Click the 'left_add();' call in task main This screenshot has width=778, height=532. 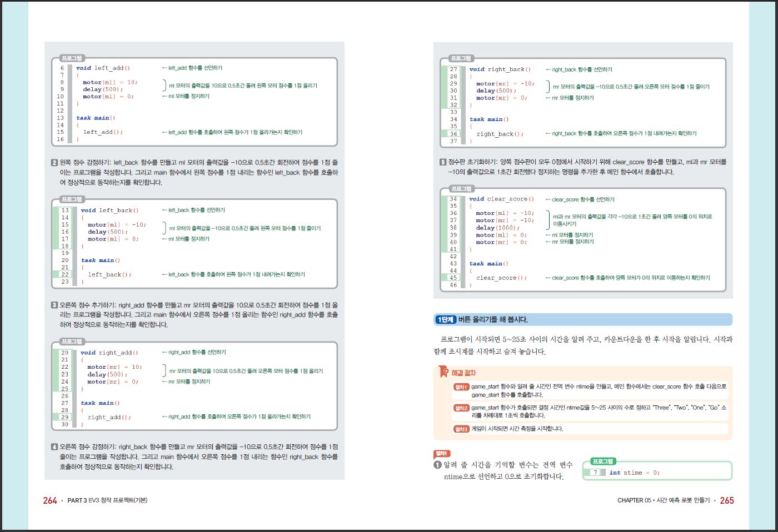coord(103,132)
